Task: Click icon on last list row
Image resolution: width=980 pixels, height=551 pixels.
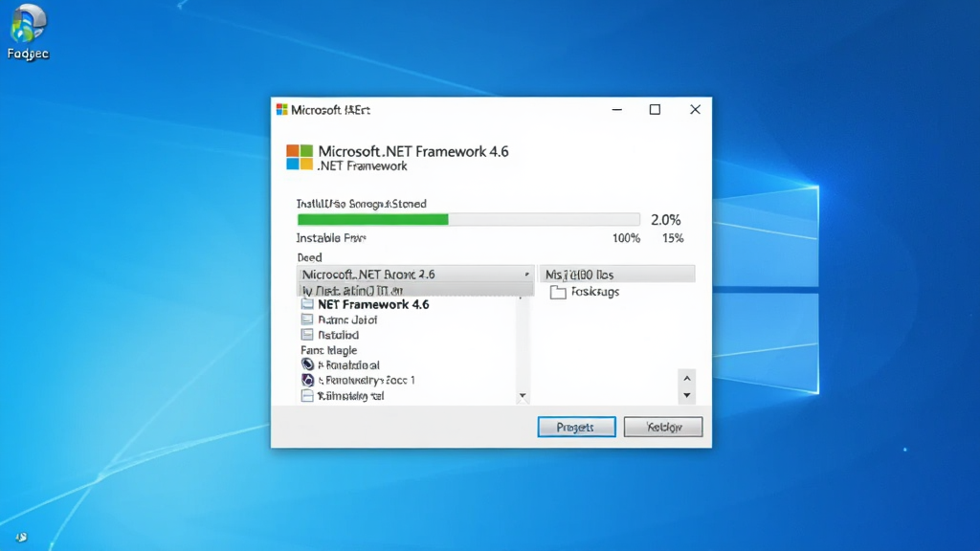Action: point(307,395)
